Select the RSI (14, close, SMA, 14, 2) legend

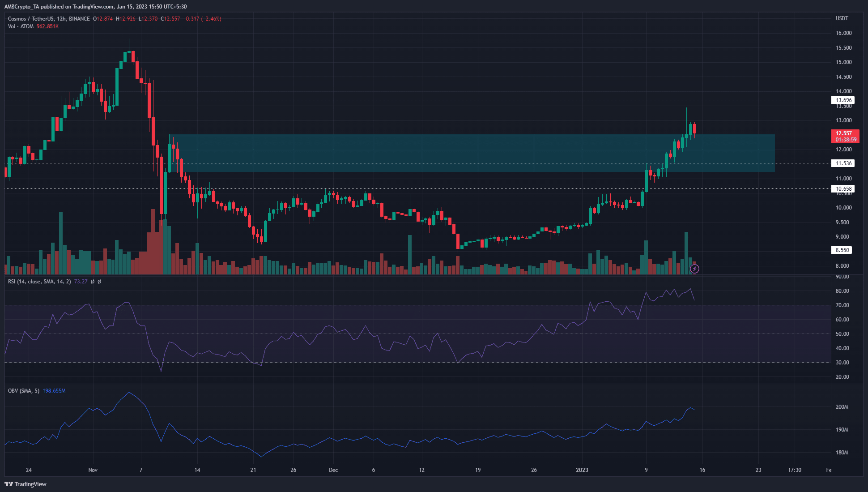point(39,282)
